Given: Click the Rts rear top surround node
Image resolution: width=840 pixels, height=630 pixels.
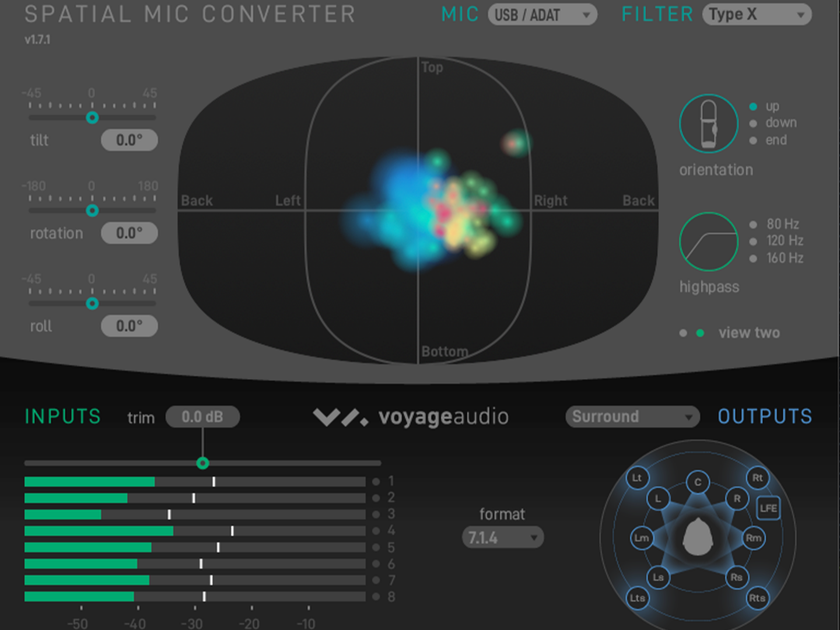Looking at the screenshot, I should point(757,598).
